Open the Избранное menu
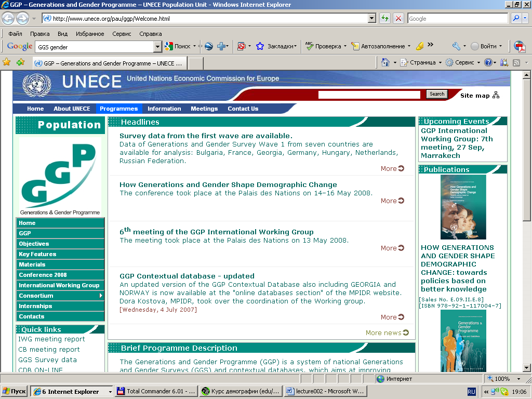This screenshot has height=399, width=532. point(90,34)
